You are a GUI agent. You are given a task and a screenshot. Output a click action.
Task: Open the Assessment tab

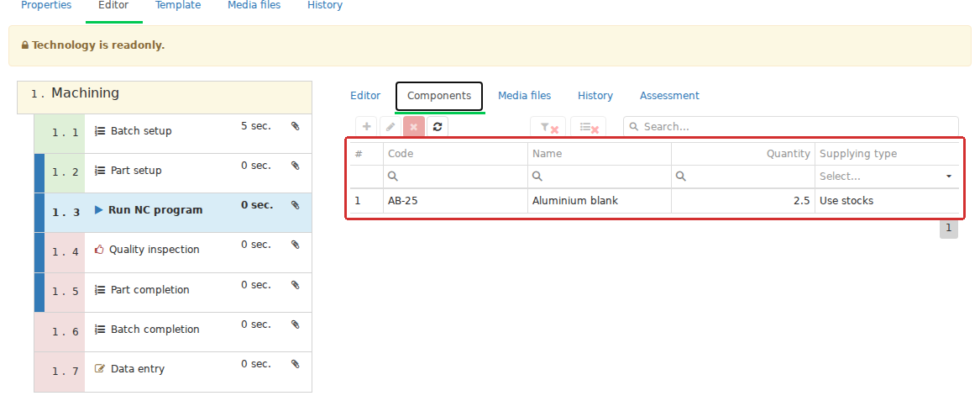[669, 96]
